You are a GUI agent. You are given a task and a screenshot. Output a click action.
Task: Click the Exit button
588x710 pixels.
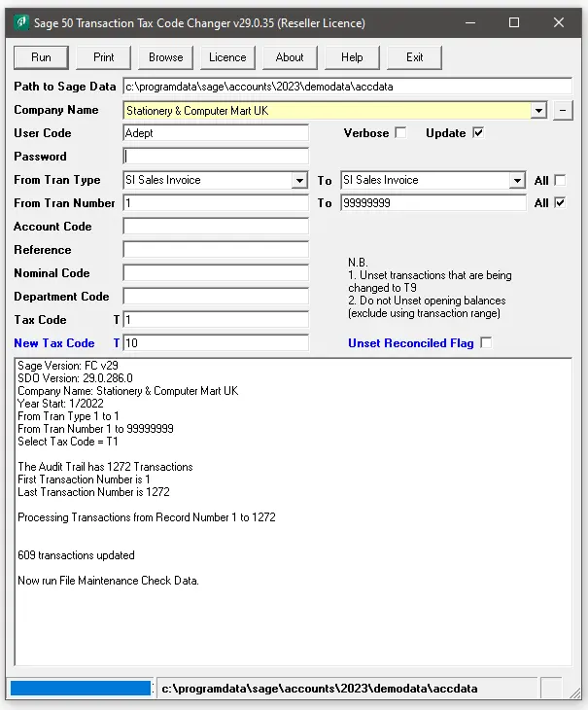coord(414,57)
